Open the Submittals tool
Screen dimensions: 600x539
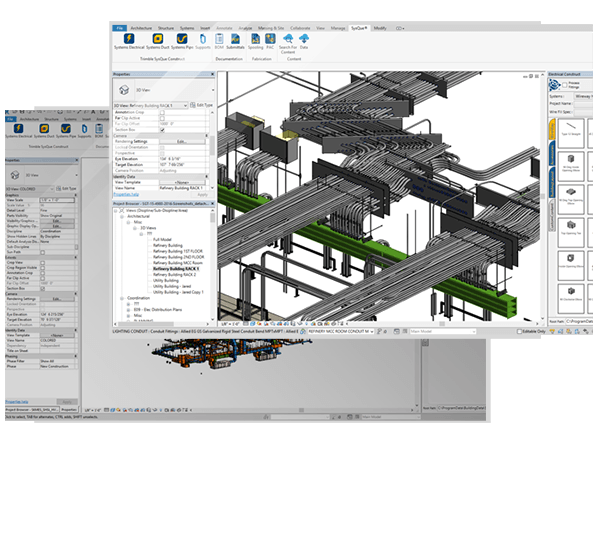(x=235, y=41)
